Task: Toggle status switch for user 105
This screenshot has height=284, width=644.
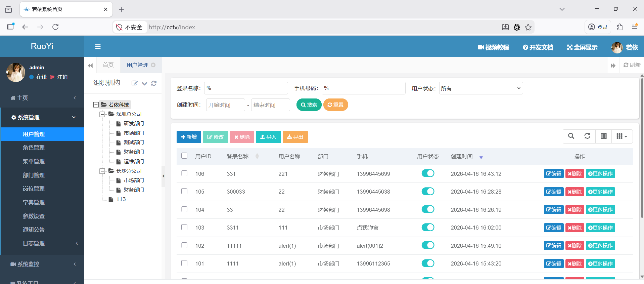Action: click(428, 191)
